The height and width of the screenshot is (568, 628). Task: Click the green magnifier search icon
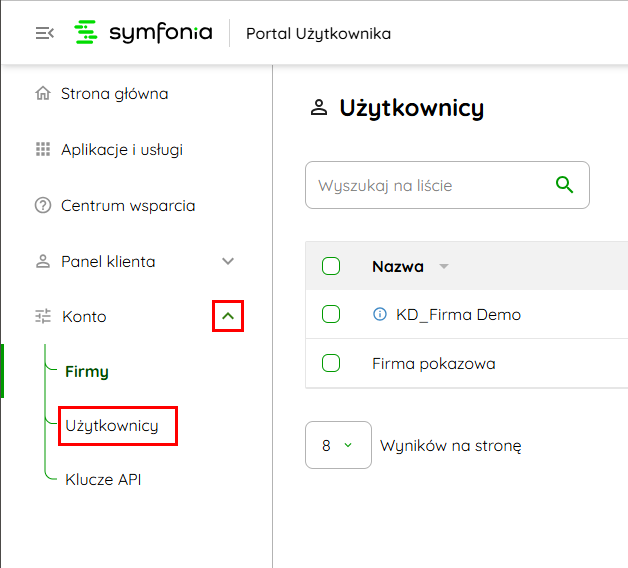click(x=564, y=185)
